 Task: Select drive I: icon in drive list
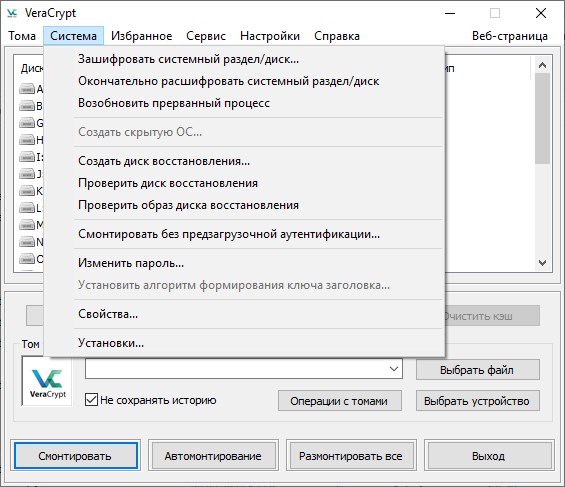27,157
